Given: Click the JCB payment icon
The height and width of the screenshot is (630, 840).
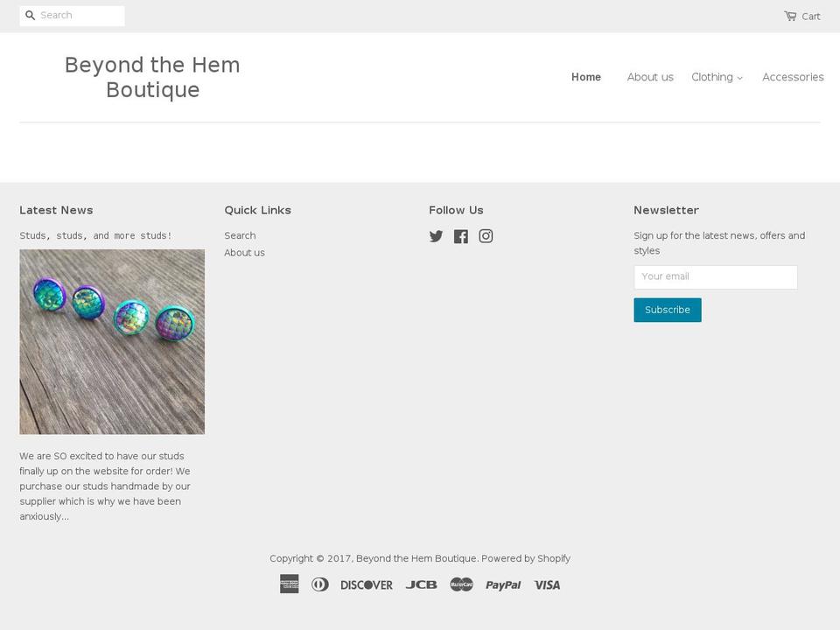Looking at the screenshot, I should point(421,584).
